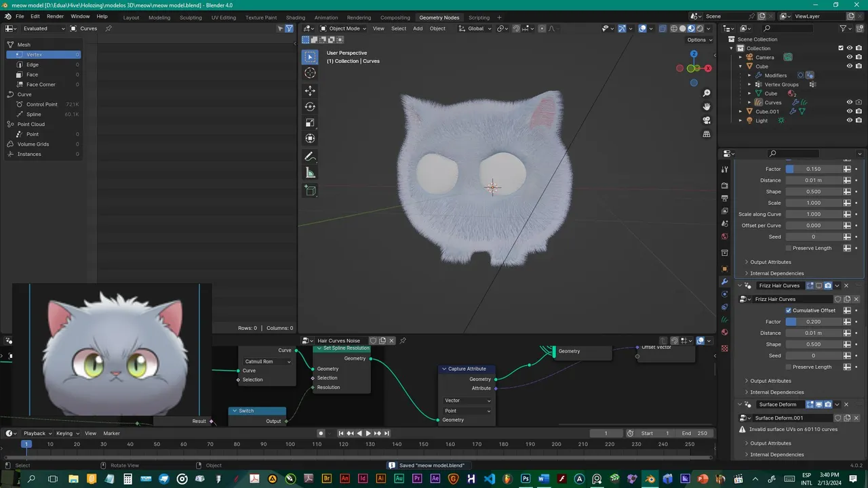868x488 pixels.
Task: Select the Select Box tool in viewport
Action: 310,57
